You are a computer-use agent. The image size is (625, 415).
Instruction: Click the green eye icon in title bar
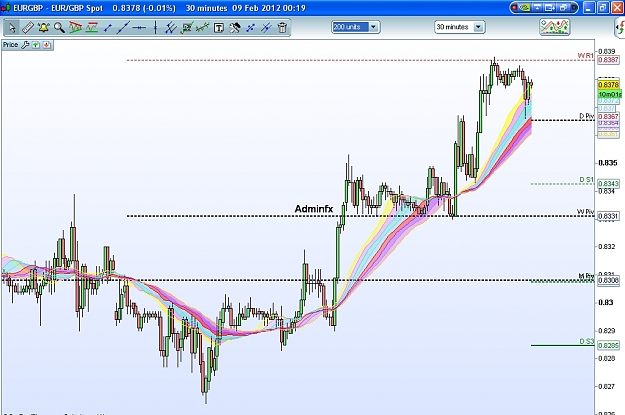click(526, 8)
